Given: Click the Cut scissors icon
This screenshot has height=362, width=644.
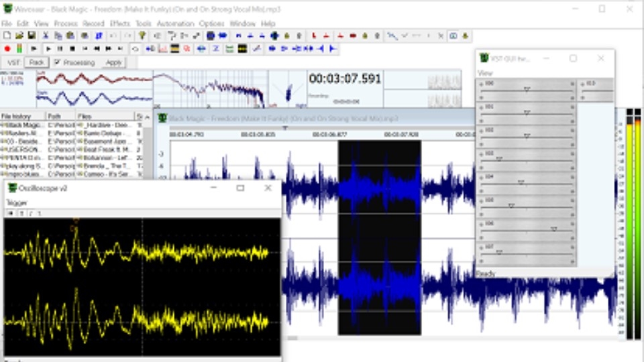Looking at the screenshot, I should (46, 36).
